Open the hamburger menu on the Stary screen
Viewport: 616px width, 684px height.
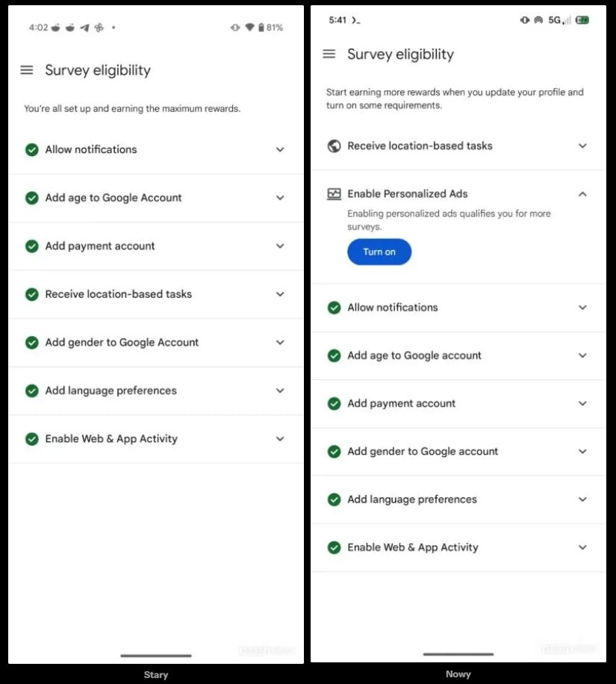27,70
